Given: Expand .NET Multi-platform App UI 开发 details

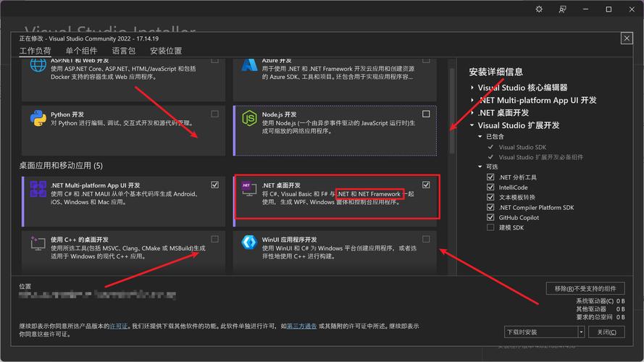Looking at the screenshot, I should tap(472, 100).
